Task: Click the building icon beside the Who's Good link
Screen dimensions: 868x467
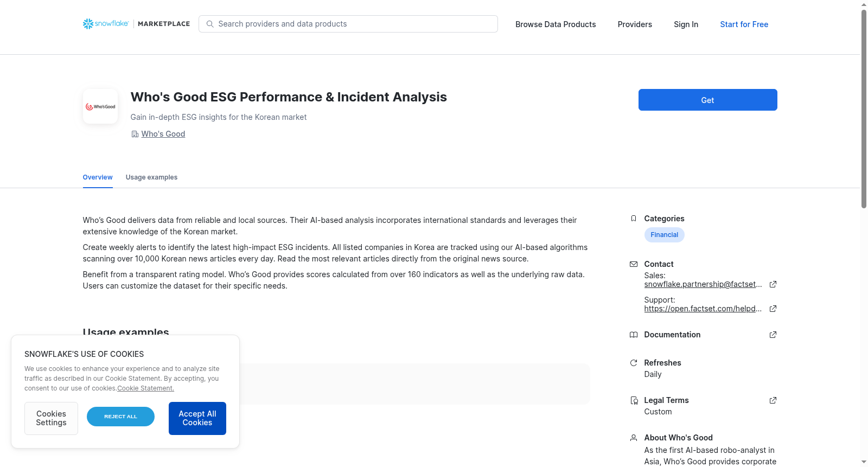Action: click(135, 134)
